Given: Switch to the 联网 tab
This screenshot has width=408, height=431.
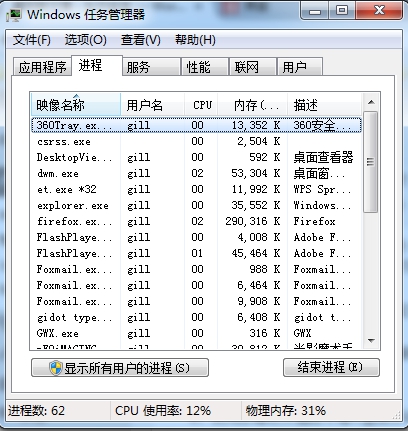Looking at the screenshot, I should 253,67.
